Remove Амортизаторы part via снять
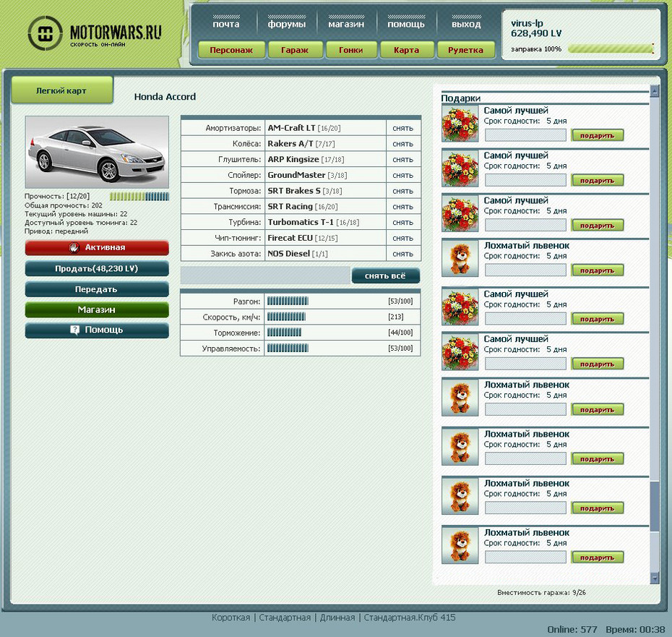This screenshot has height=637, width=672. (x=403, y=128)
